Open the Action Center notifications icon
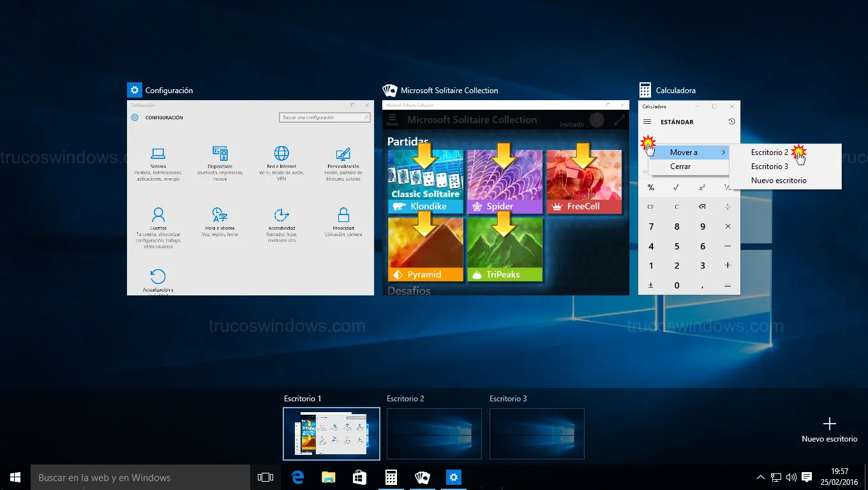868x490 pixels. tap(807, 477)
